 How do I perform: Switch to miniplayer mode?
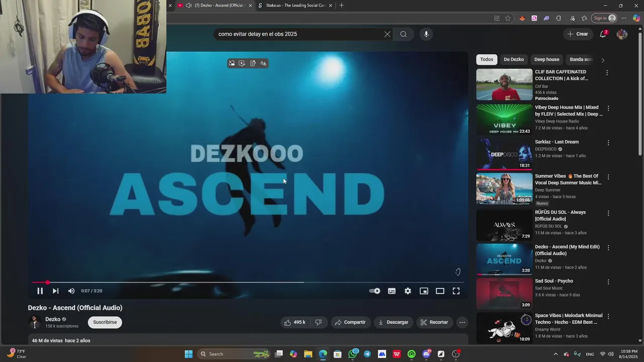424,291
